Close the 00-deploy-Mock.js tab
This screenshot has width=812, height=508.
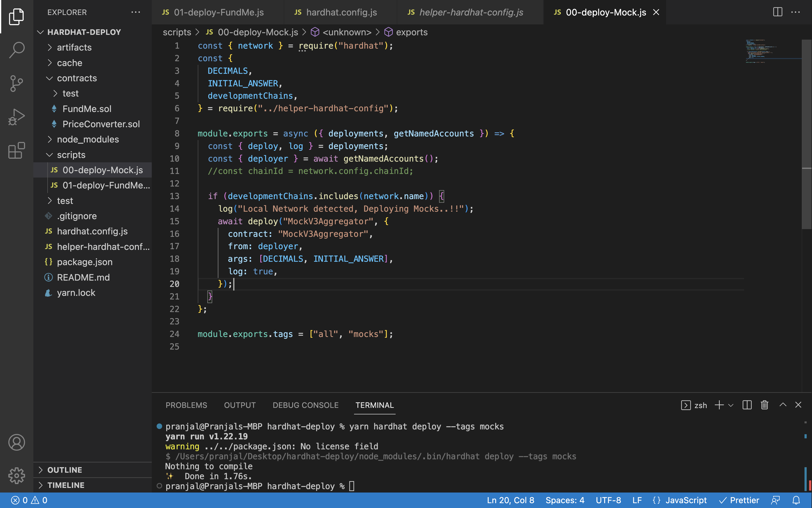tap(656, 12)
